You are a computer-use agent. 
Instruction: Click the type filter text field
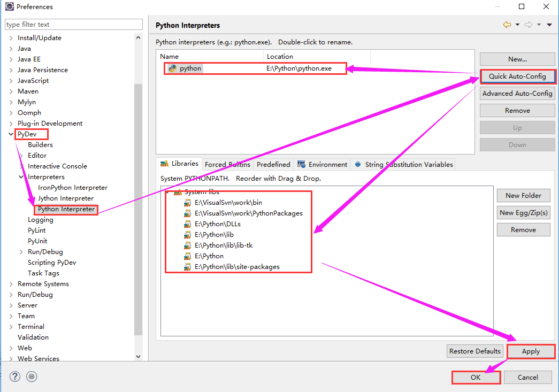[74, 25]
